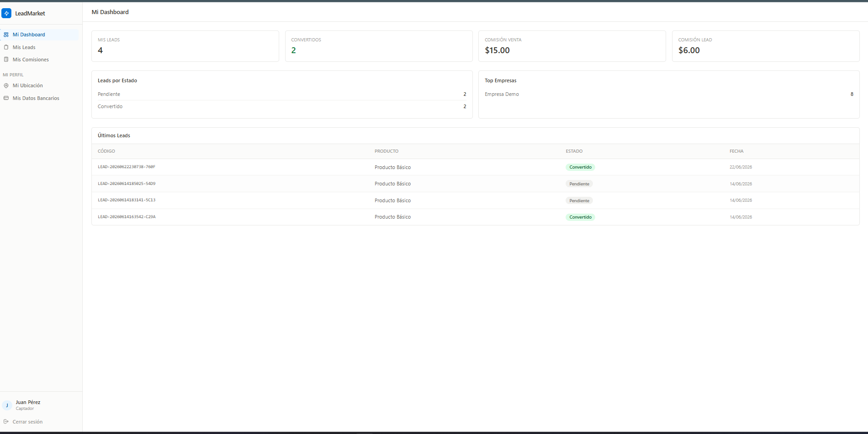
Task: Click the Mis Datos Bancarios card icon
Action: [6, 98]
